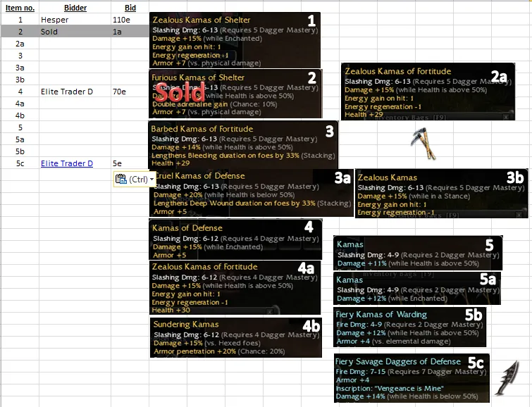Select the cell containing Hesper

75,20
